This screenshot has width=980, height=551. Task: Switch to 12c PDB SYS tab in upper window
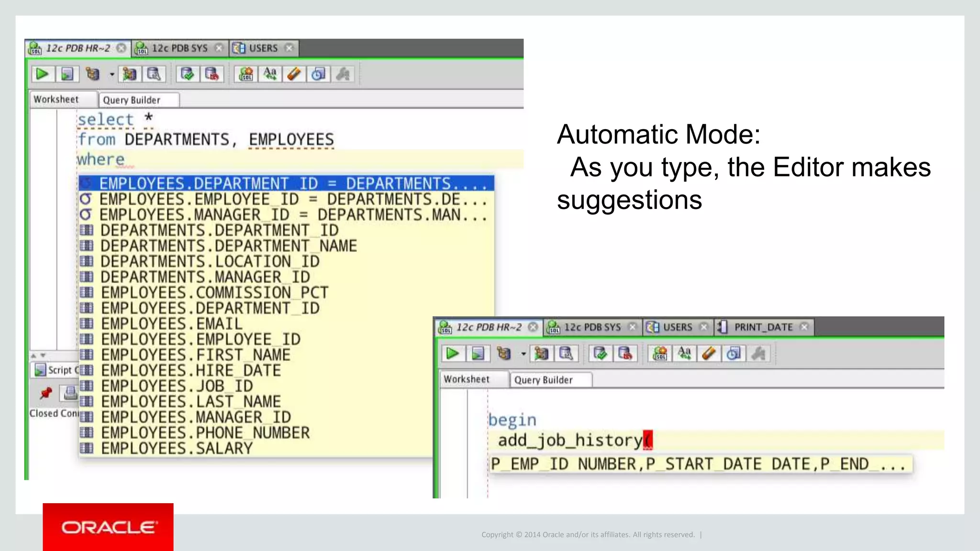pyautogui.click(x=179, y=48)
